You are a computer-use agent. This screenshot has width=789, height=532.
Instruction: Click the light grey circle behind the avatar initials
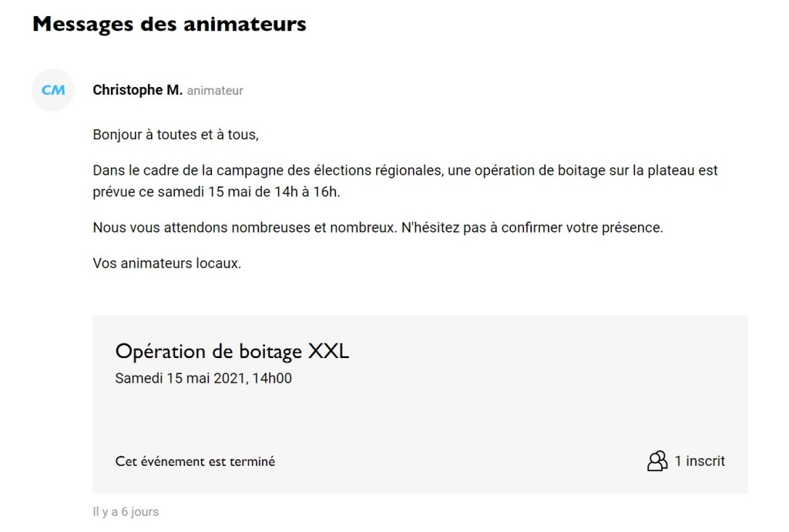52,90
